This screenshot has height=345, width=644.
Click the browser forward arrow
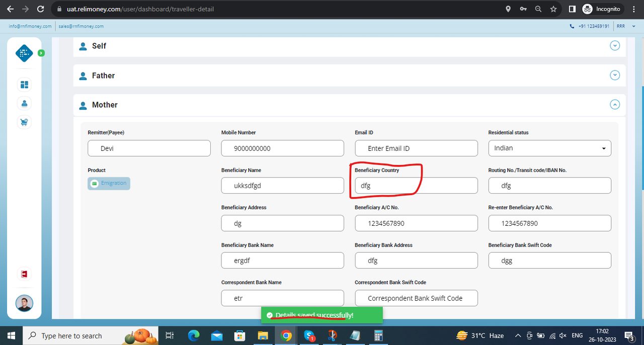click(26, 9)
